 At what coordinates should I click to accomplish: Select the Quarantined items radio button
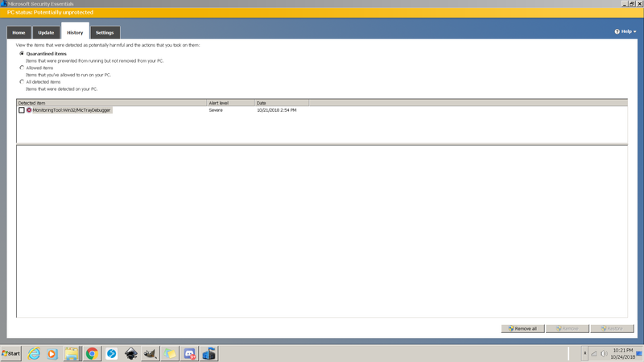pyautogui.click(x=22, y=53)
